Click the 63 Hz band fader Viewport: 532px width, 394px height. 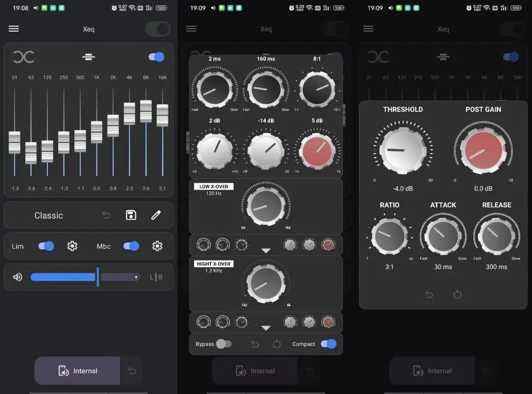31,153
